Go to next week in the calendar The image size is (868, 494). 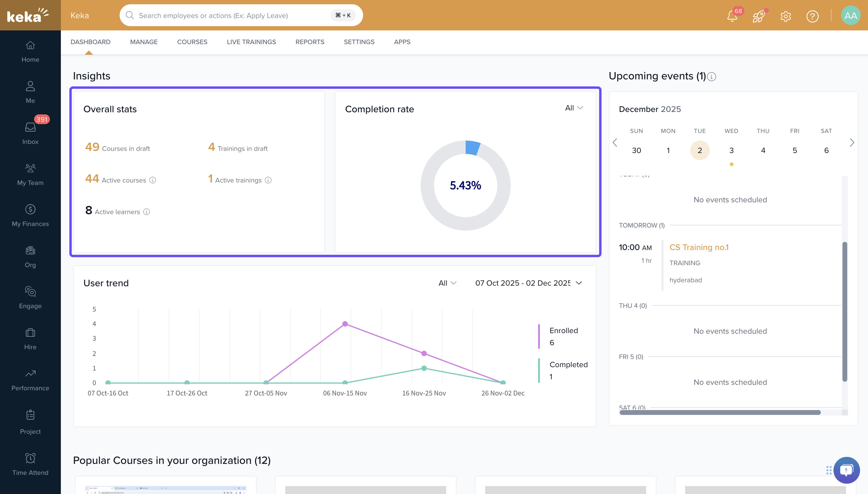(852, 142)
